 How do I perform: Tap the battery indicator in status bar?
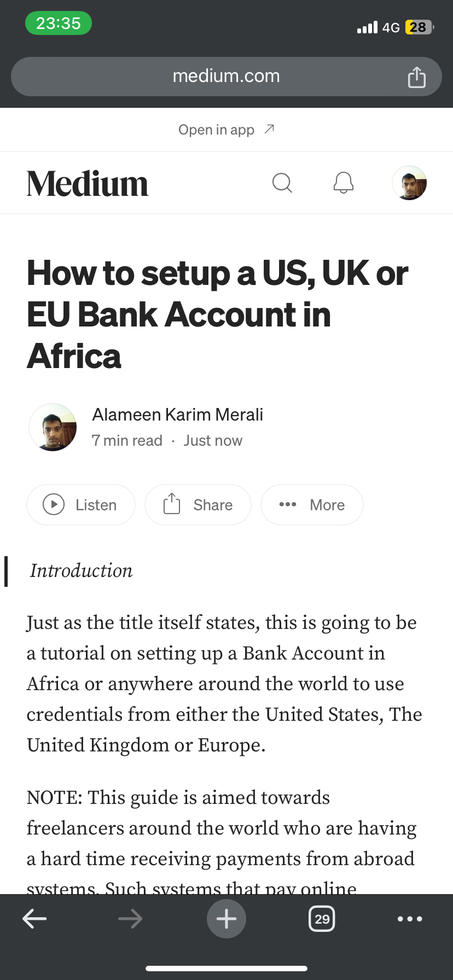click(x=419, y=27)
